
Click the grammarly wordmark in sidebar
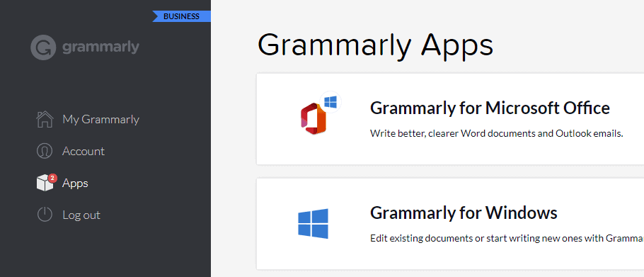[100, 47]
